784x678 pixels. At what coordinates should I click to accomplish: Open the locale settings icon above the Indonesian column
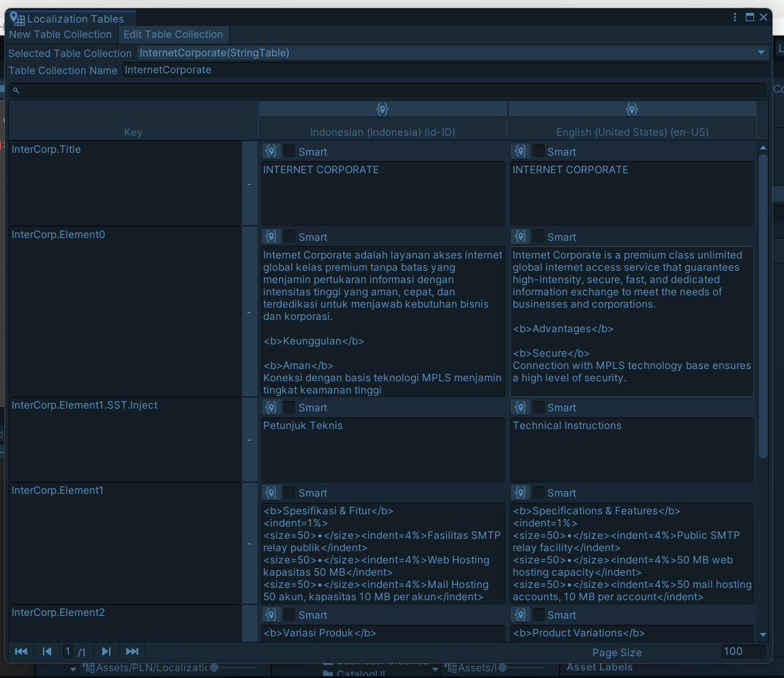[x=382, y=108]
